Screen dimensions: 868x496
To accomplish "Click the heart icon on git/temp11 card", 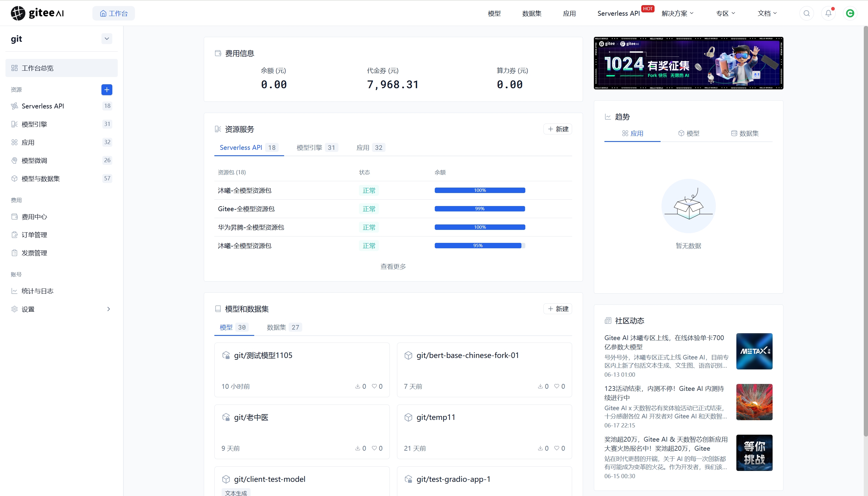I will click(x=556, y=448).
